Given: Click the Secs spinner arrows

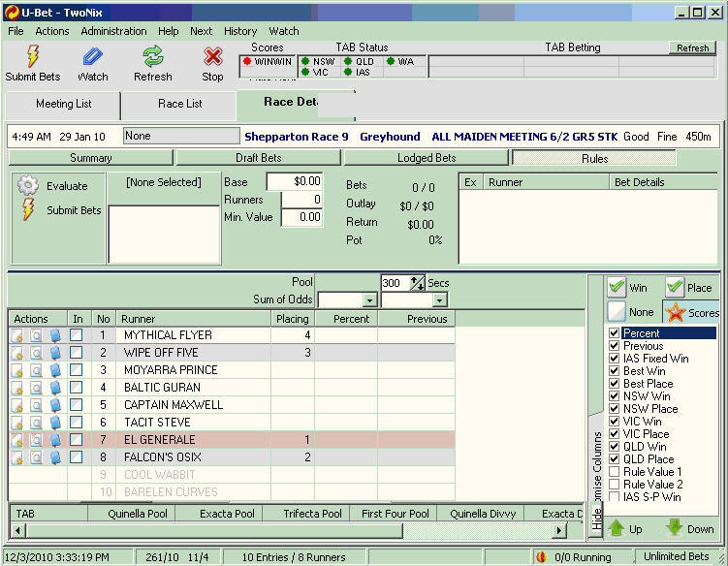Looking at the screenshot, I should coord(418,283).
